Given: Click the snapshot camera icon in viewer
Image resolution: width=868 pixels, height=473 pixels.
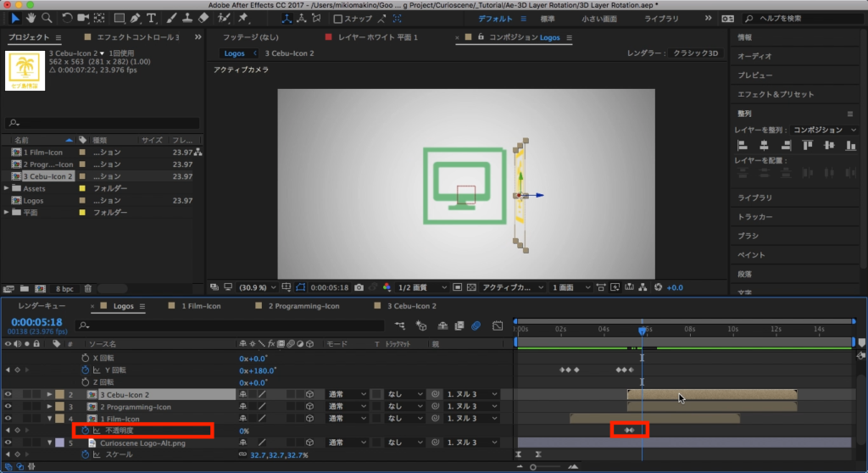Looking at the screenshot, I should (359, 287).
